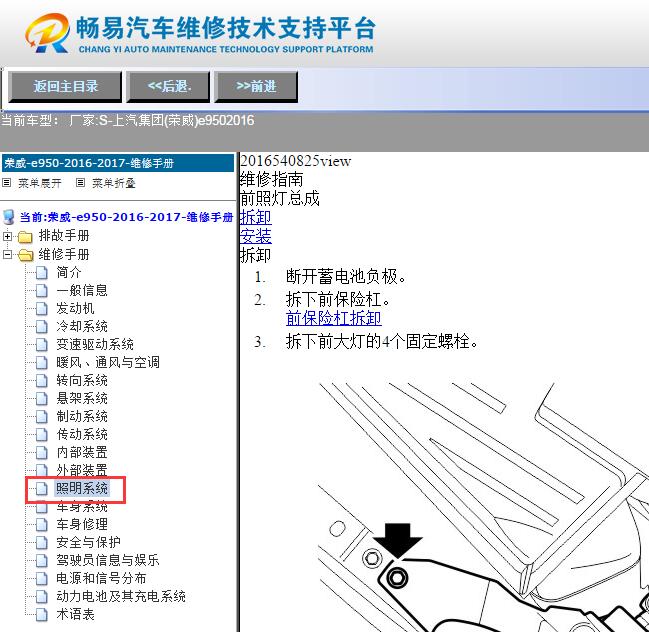
Task: Click the computer icon beside 当前:荣威-e950
Action: (x=8, y=217)
